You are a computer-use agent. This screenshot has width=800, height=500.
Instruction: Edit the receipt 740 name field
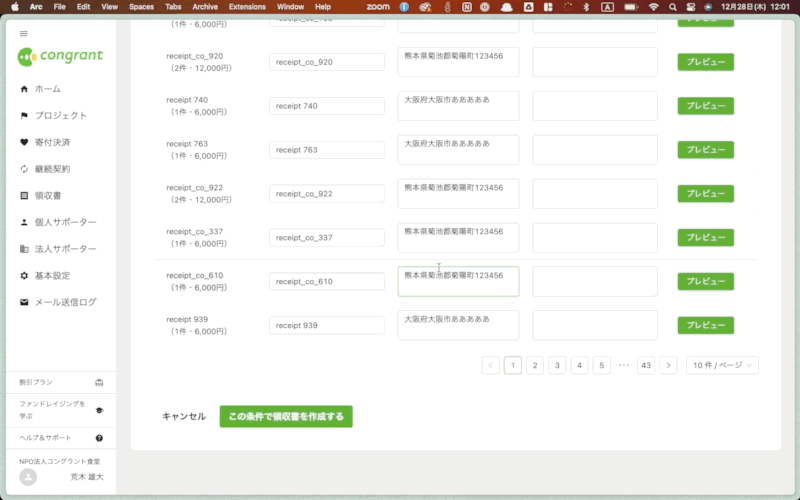click(327, 106)
